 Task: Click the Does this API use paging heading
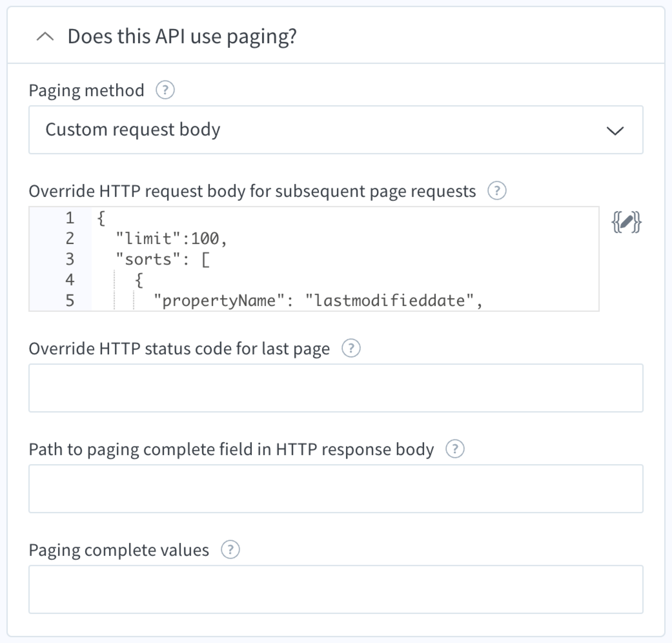point(182,36)
